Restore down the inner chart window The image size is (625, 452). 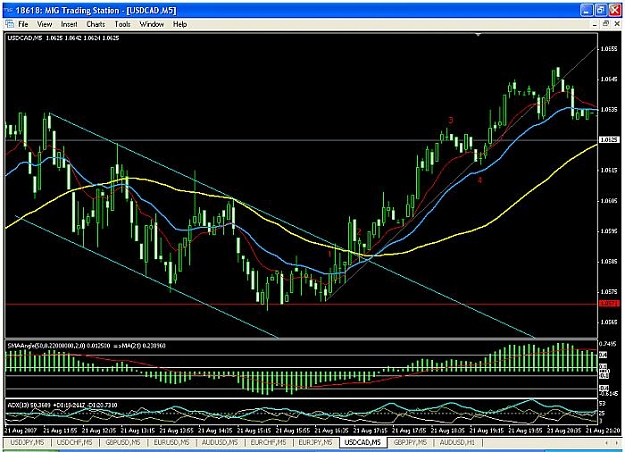(x=606, y=24)
